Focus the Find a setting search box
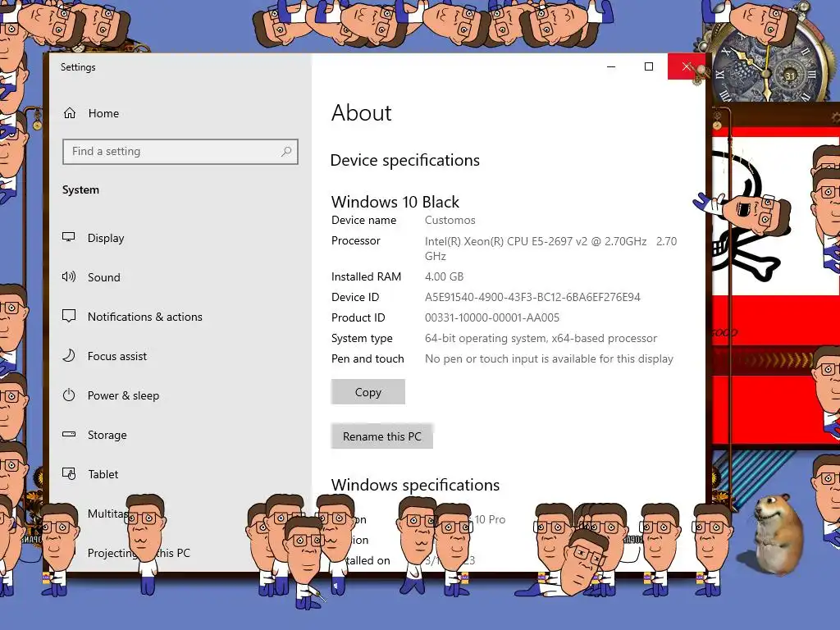The width and height of the screenshot is (840, 630). click(x=180, y=152)
